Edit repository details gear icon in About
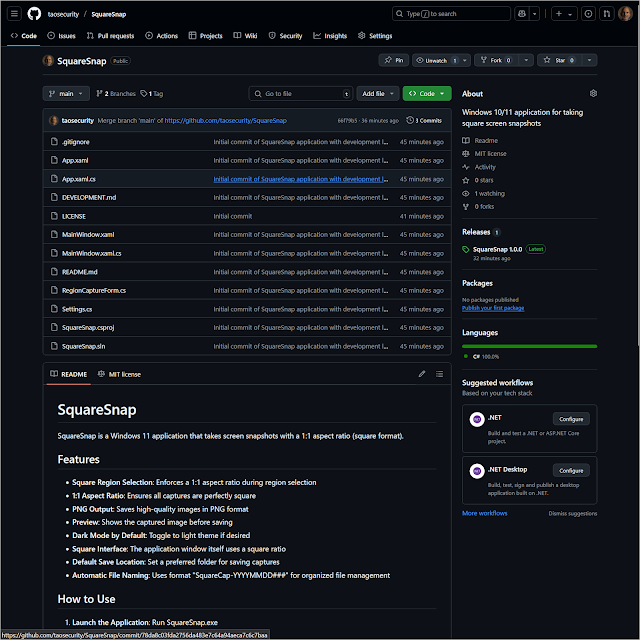 [x=593, y=93]
